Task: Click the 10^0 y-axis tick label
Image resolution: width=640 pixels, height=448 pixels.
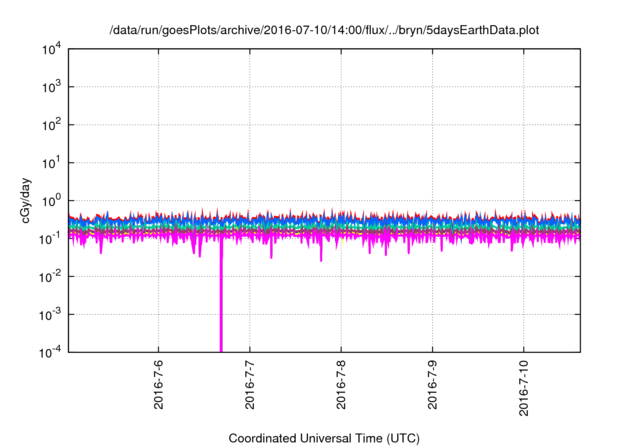Action: pos(51,201)
